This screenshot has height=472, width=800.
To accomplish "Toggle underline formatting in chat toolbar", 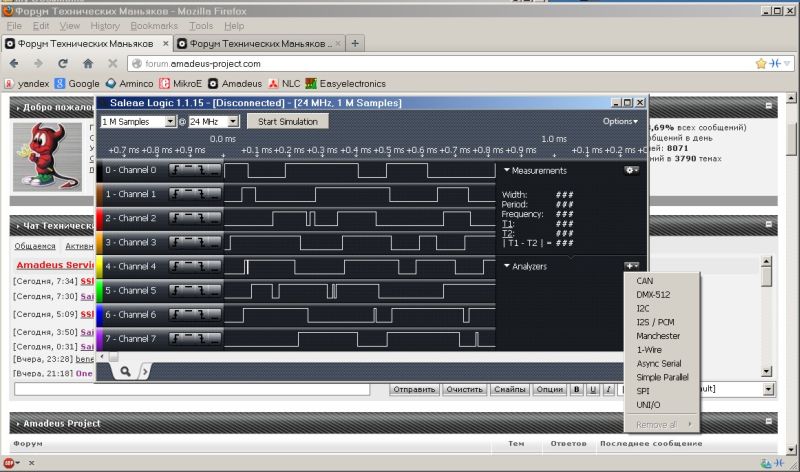I will (592, 389).
